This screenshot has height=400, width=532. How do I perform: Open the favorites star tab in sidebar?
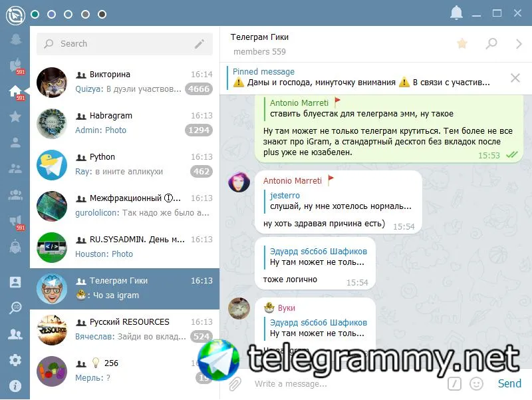click(x=15, y=116)
